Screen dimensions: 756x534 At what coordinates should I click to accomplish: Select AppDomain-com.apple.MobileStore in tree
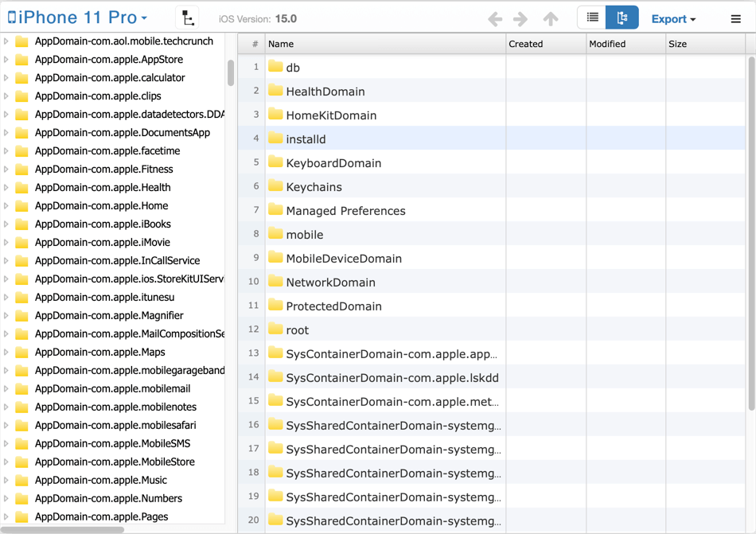[x=115, y=462]
